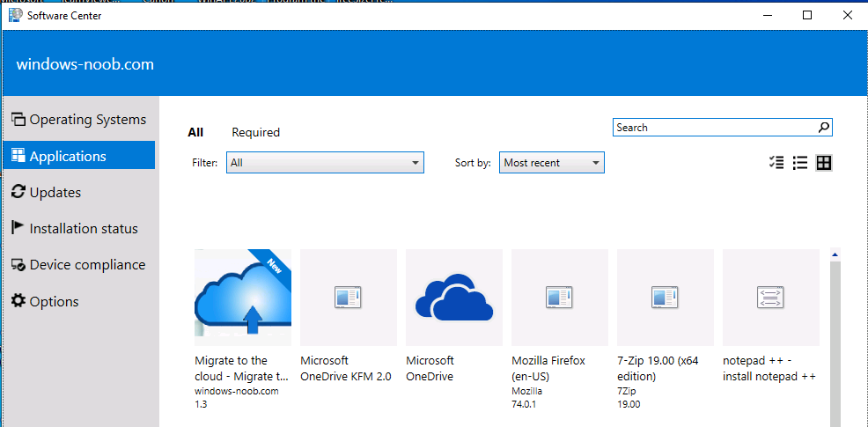The width and height of the screenshot is (868, 427).
Task: Click 'Migrate to the cloud' app name
Action: coord(242,368)
